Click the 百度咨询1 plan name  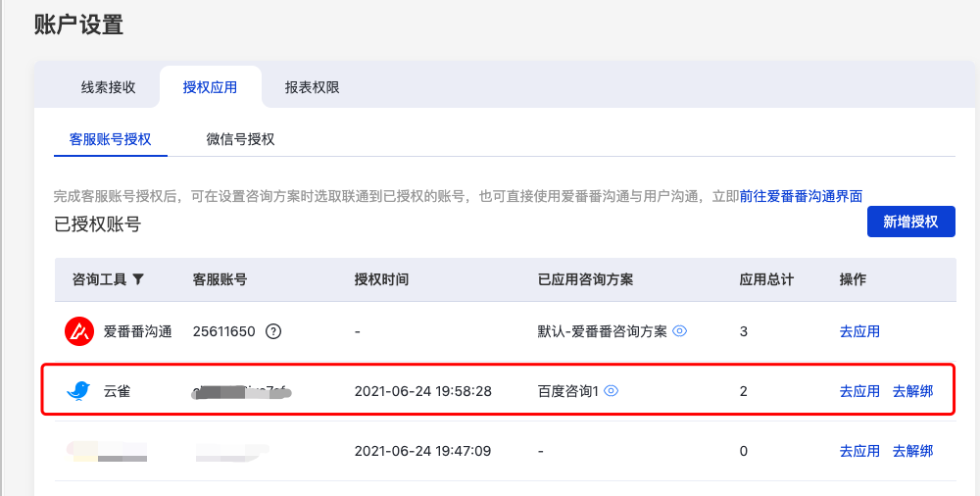click(567, 391)
